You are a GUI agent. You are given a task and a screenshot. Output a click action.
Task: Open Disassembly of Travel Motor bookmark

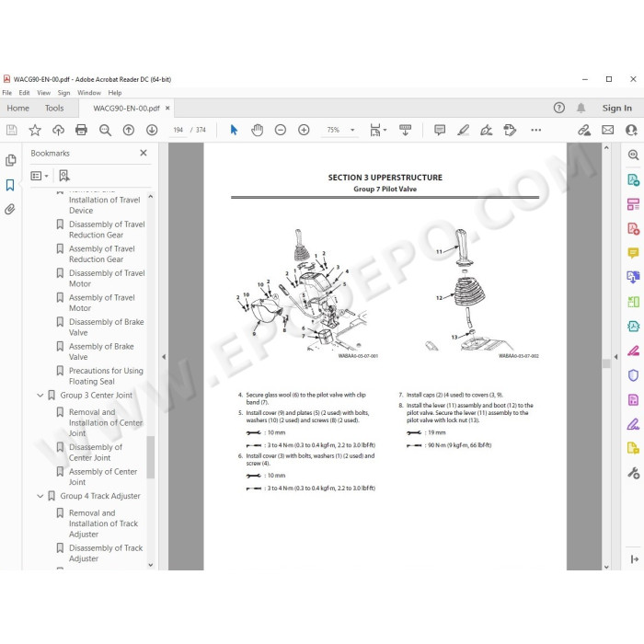coord(107,279)
